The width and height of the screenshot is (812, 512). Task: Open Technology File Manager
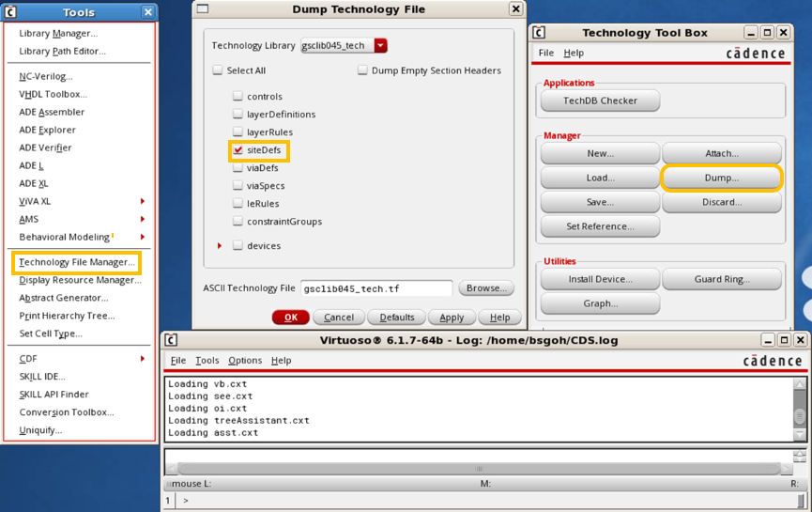pyautogui.click(x=77, y=262)
